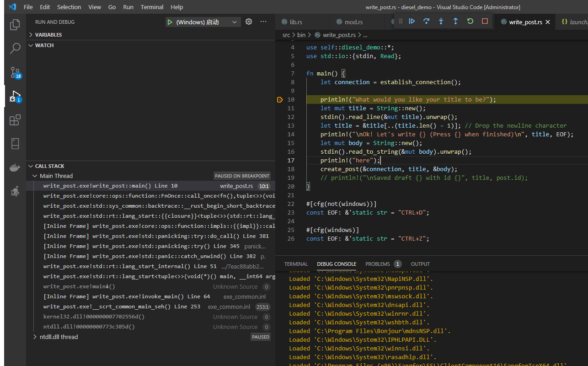Screen dimensions: 588x366
Task: Open the Explorer view in activity bar
Action: 15,24
